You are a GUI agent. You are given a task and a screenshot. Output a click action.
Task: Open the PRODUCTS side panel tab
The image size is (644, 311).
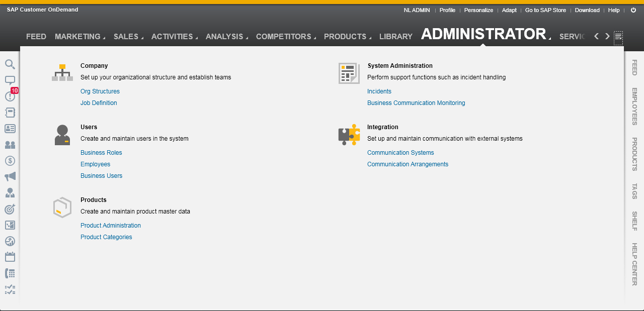click(634, 154)
